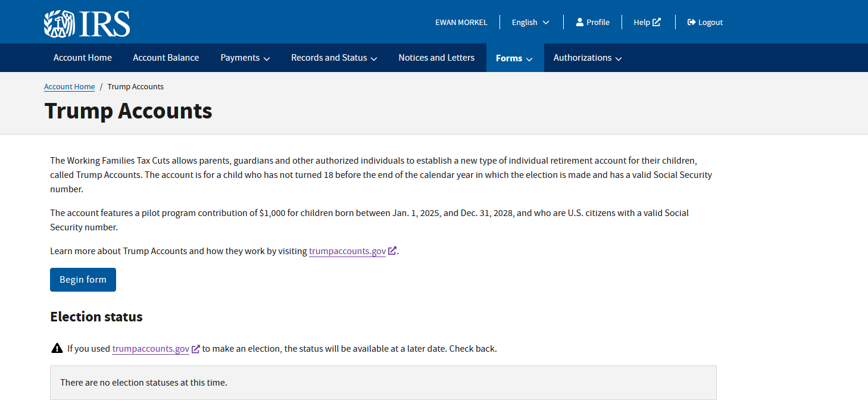Click the Authorizations chevron icon
The height and width of the screenshot is (419, 868).
click(619, 58)
